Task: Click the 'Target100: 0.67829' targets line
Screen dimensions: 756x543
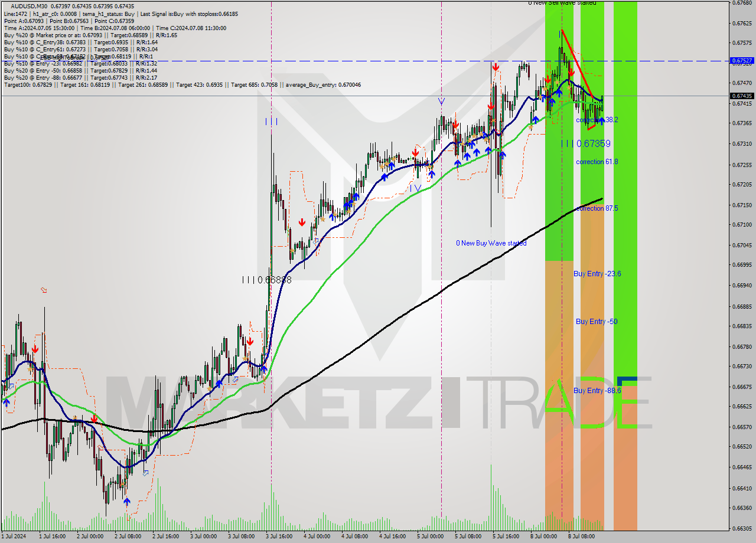Action: click(x=183, y=85)
